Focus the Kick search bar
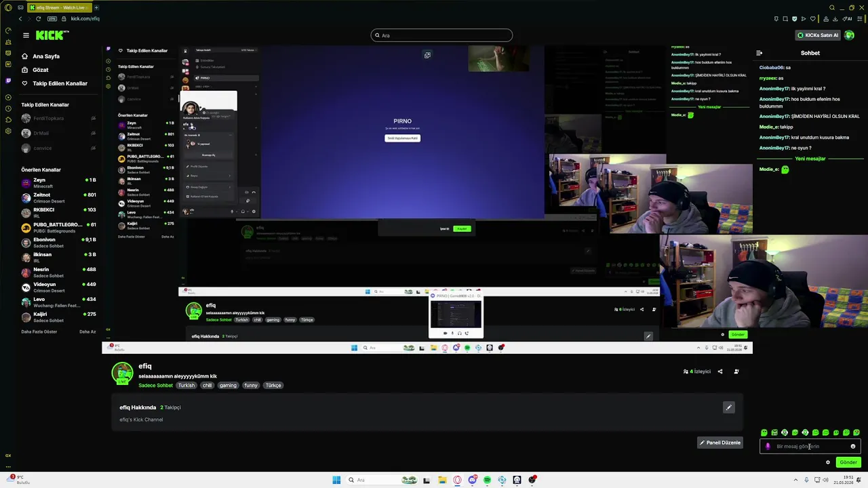 point(441,35)
